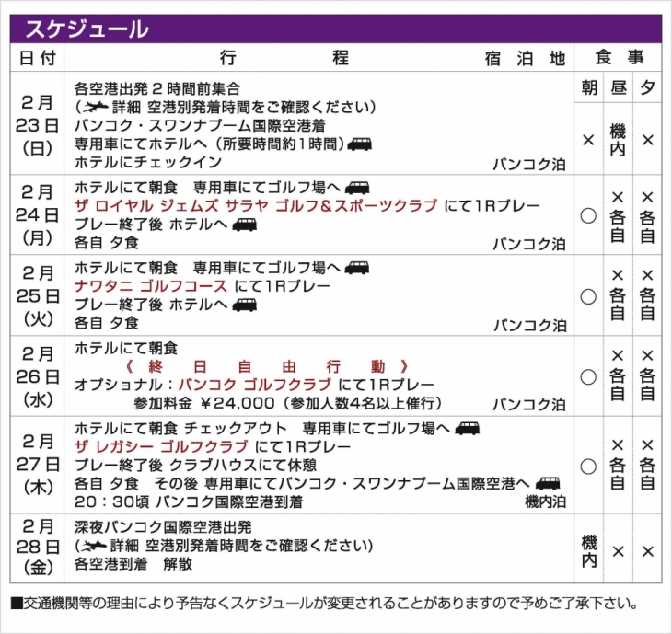672x634 pixels.
Task: Click the 参加料金 ¥24,000 line
Action: tap(287, 403)
